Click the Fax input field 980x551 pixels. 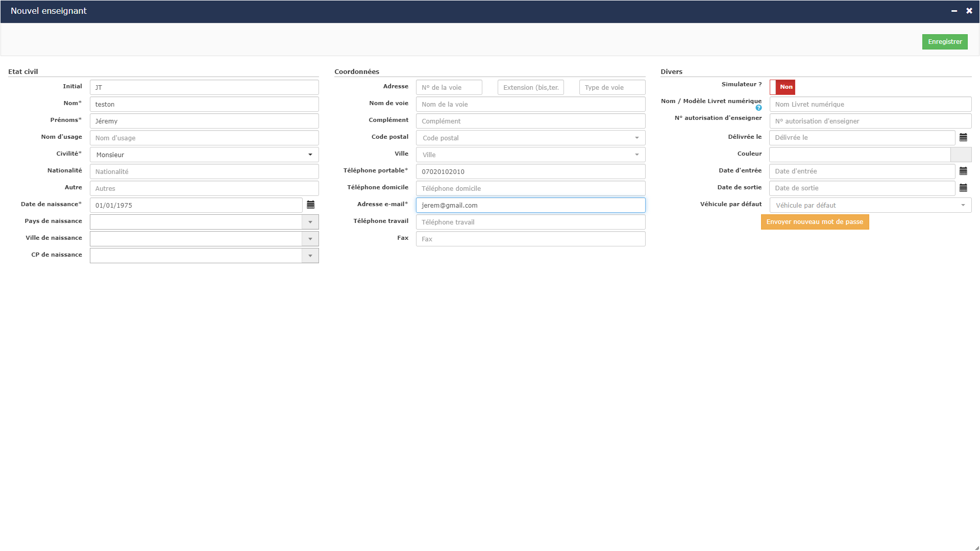tap(531, 239)
